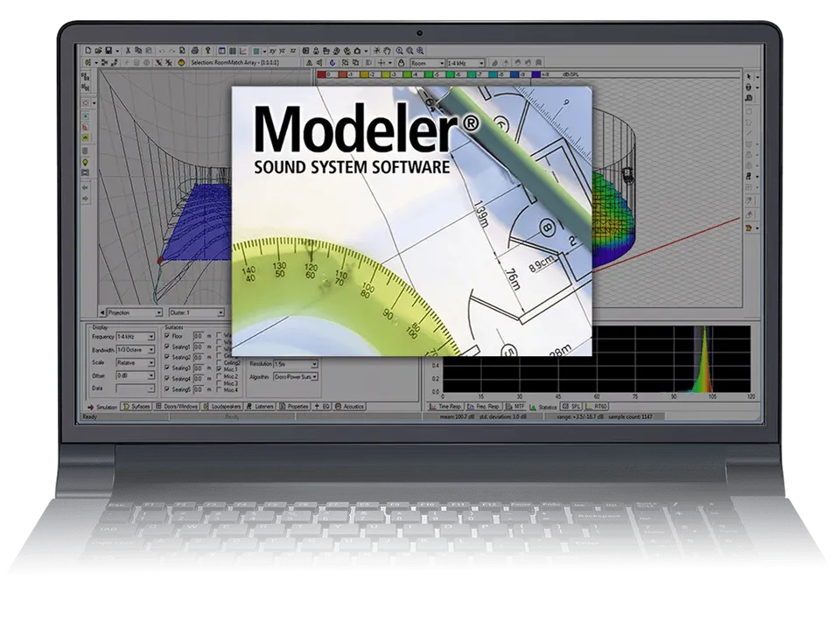This screenshot has width=840, height=630.
Task: Open the SPL tab
Action: click(571, 407)
